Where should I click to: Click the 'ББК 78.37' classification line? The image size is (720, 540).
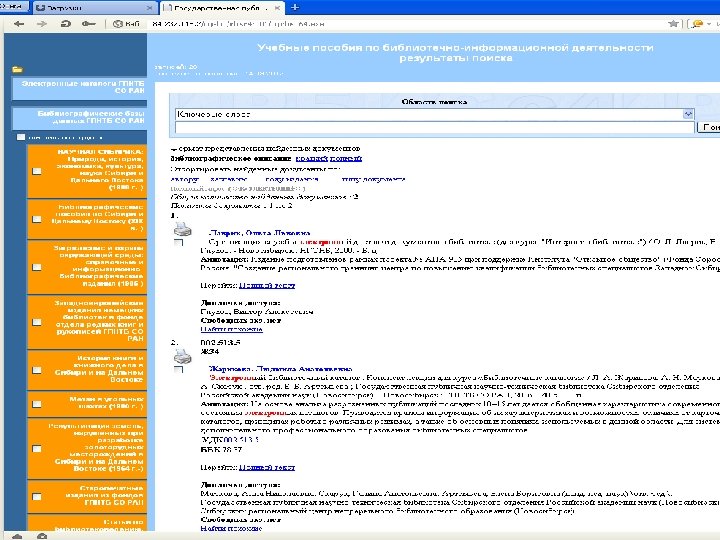[221, 449]
